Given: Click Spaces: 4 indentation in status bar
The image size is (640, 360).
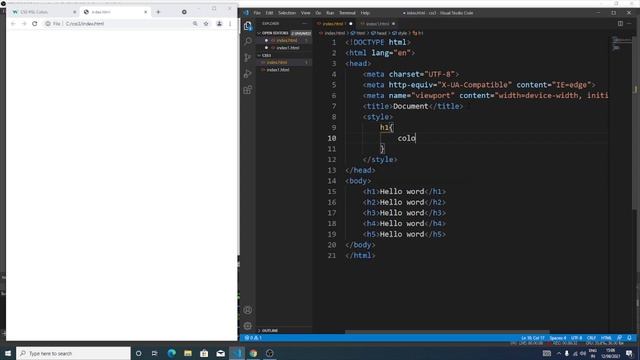Looking at the screenshot, I should coord(558,338).
